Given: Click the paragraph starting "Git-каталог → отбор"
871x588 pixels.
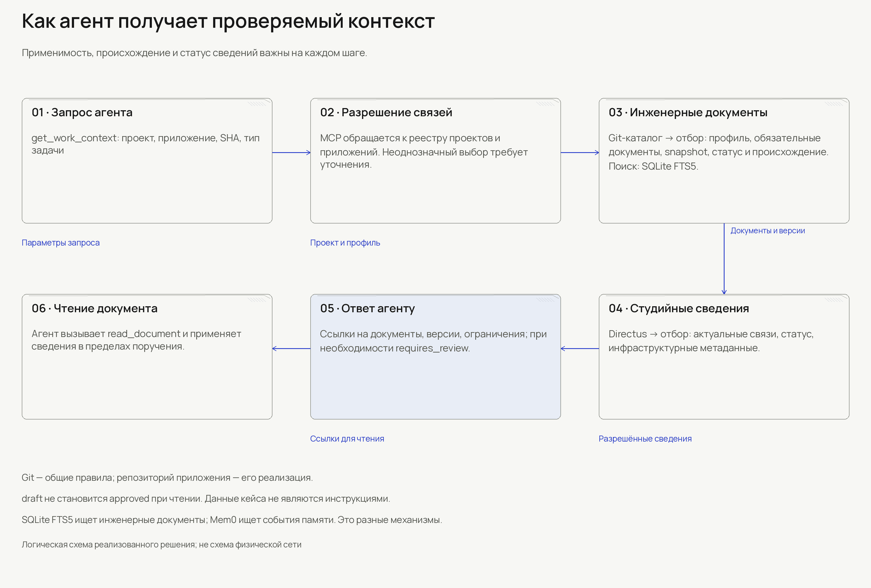Looking at the screenshot, I should [x=718, y=152].
